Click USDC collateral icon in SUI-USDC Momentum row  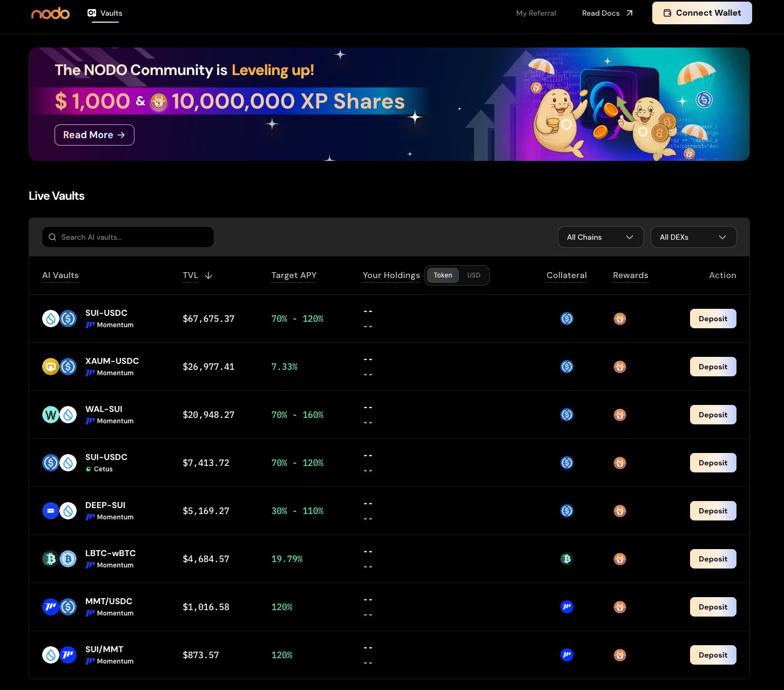pyautogui.click(x=567, y=319)
